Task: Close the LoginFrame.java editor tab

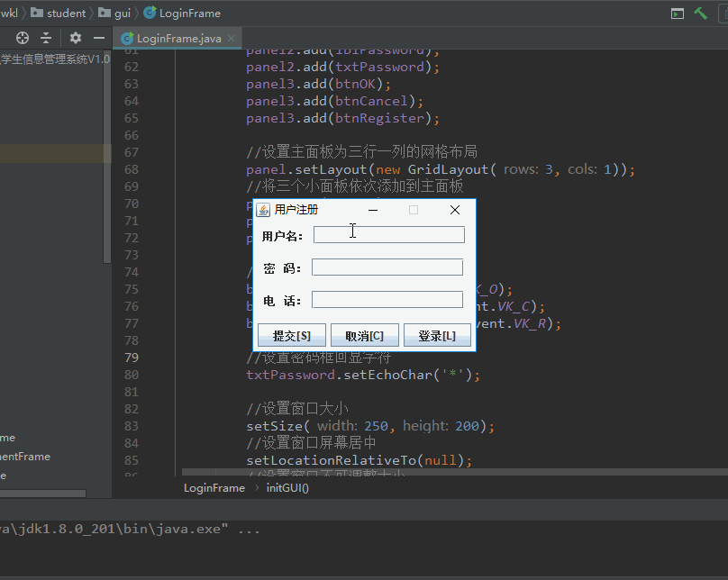Action: 232,38
